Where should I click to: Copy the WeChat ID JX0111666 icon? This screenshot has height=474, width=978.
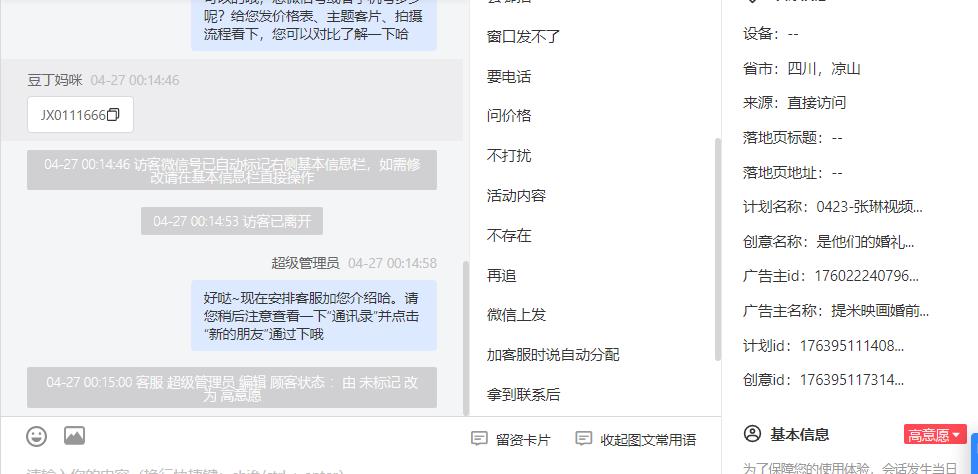(x=114, y=115)
